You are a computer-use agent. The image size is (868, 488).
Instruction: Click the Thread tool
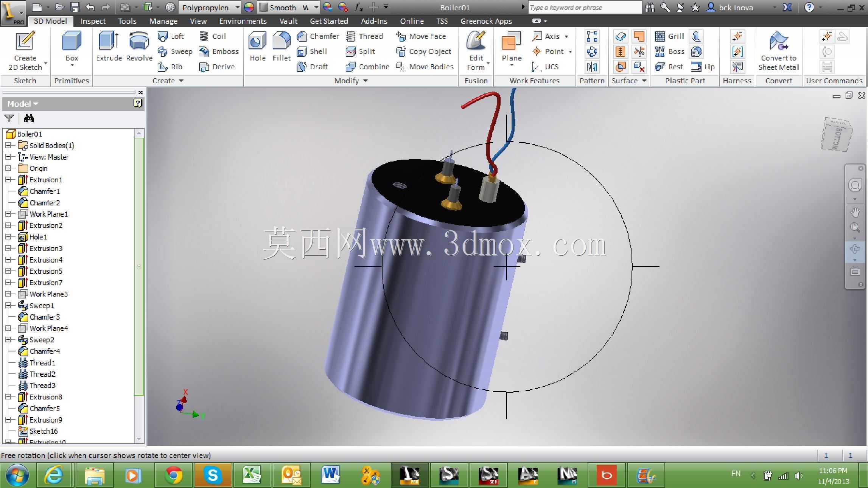click(x=364, y=36)
